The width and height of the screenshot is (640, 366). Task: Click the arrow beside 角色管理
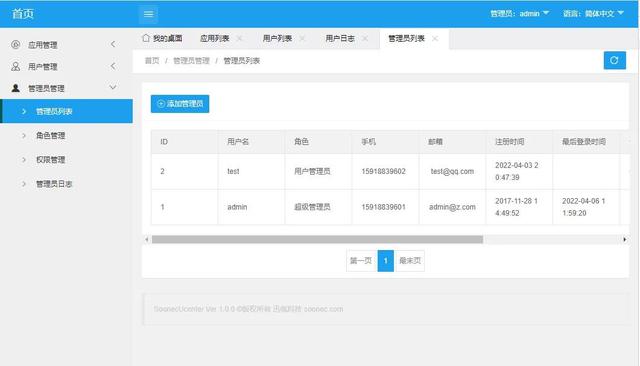tap(24, 135)
